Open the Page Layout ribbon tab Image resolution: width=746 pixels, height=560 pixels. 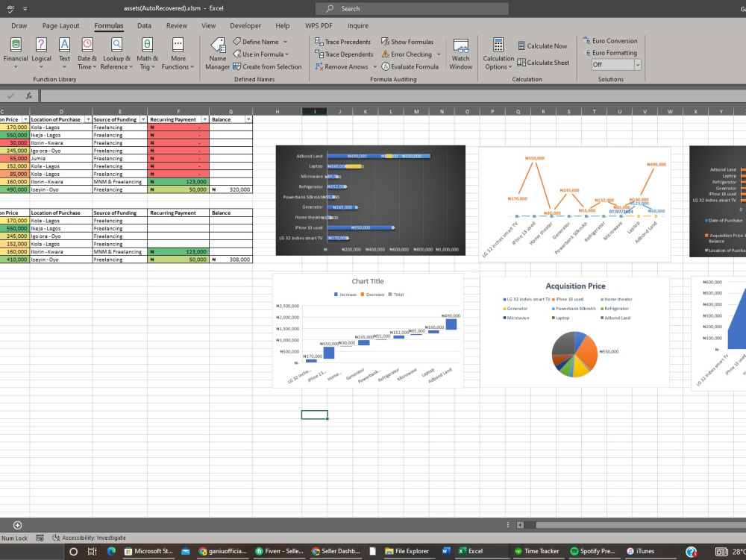pos(60,25)
